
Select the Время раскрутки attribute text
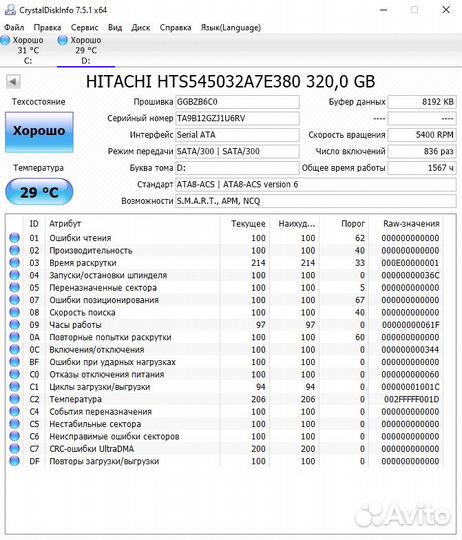[83, 263]
